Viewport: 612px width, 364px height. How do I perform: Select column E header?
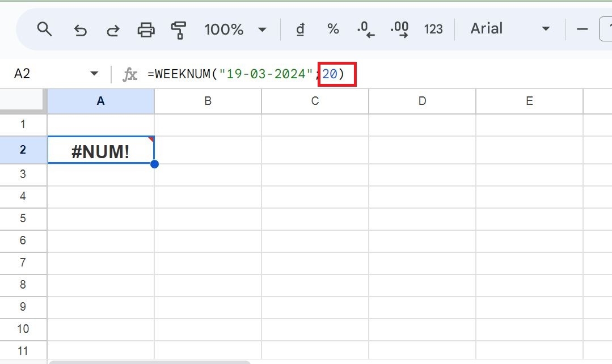pyautogui.click(x=529, y=101)
